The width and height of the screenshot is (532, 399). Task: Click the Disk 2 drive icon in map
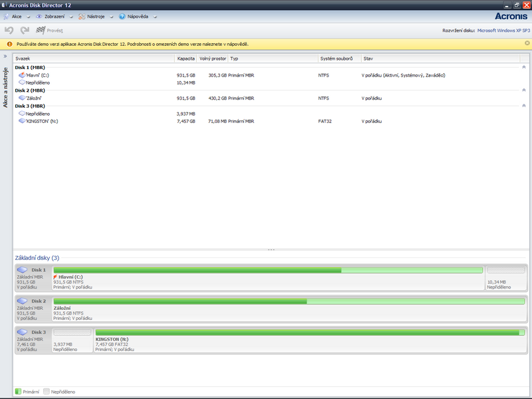[x=23, y=301]
